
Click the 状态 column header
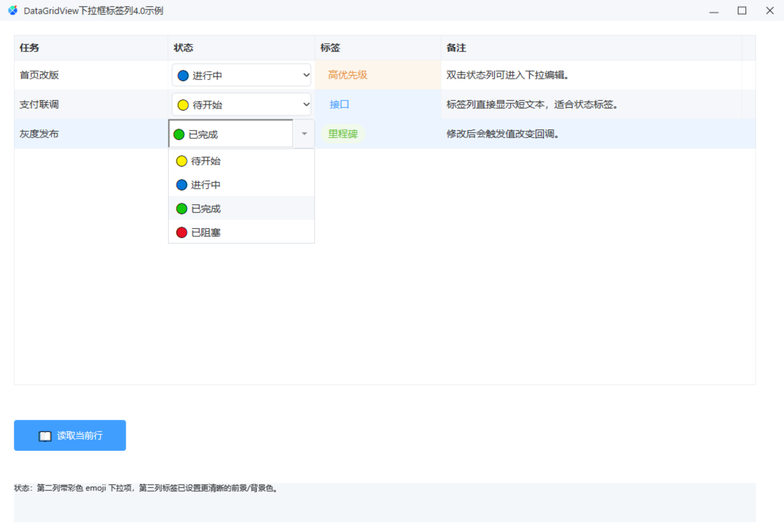[x=241, y=48]
